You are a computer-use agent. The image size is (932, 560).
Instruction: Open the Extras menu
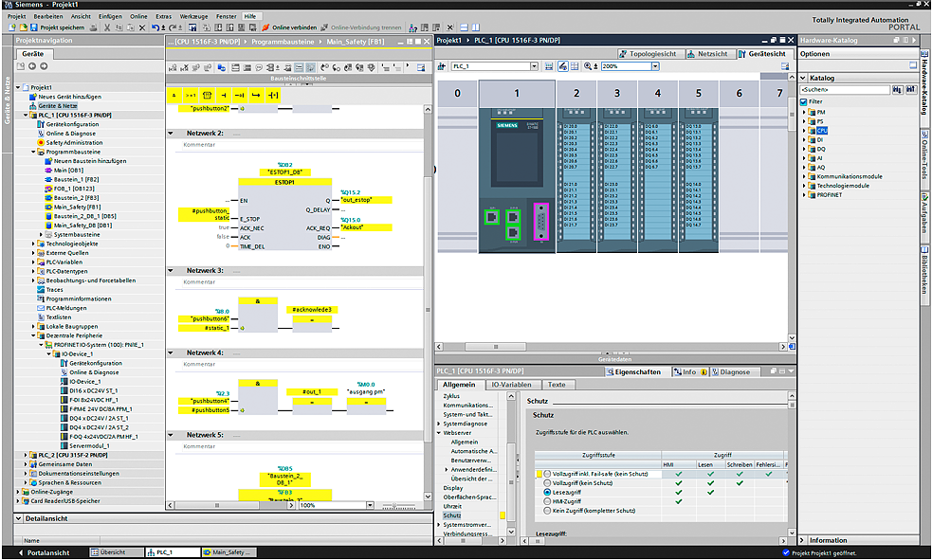pyautogui.click(x=164, y=17)
